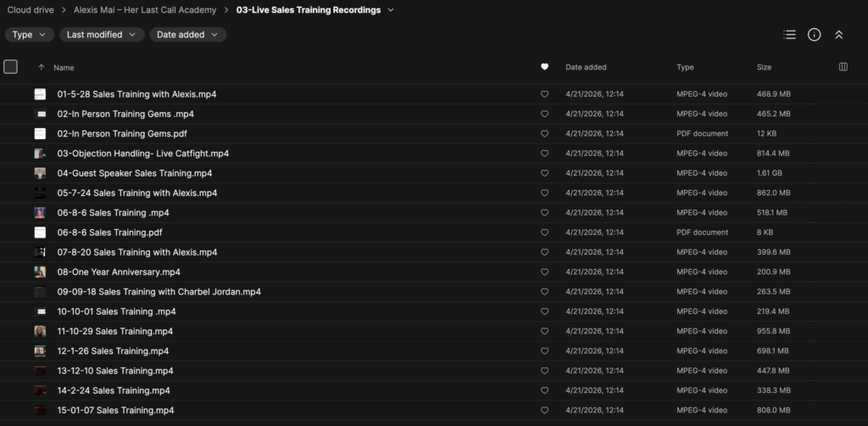This screenshot has width=868, height=426.
Task: Open the info panel icon
Action: [815, 35]
